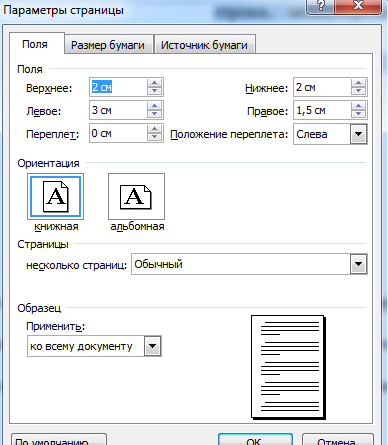The height and width of the screenshot is (445, 388).
Task: Click the Ориентация section heading
Action: point(48,163)
